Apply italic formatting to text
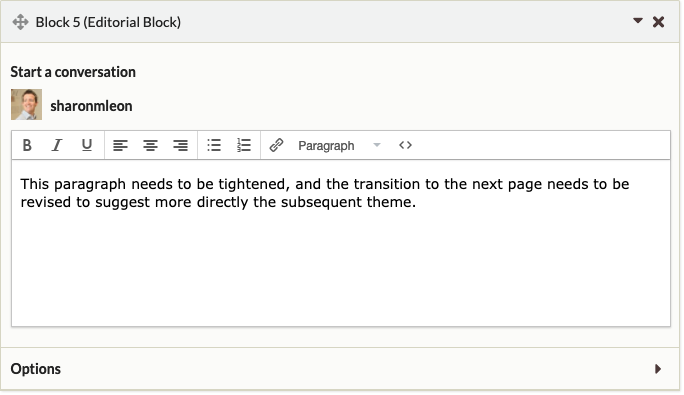 (57, 145)
